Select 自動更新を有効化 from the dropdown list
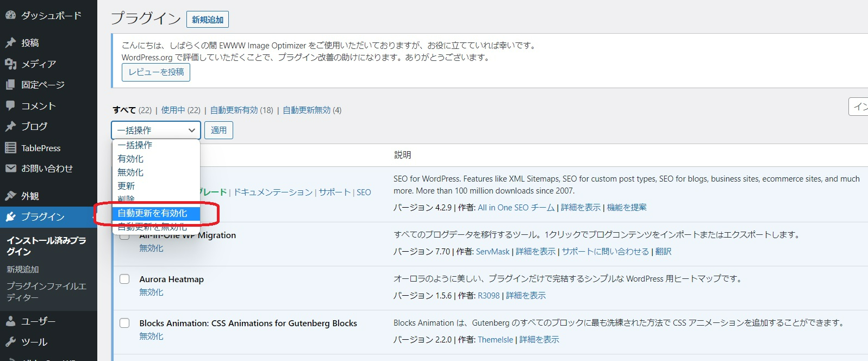Image resolution: width=868 pixels, height=361 pixels. pos(153,213)
